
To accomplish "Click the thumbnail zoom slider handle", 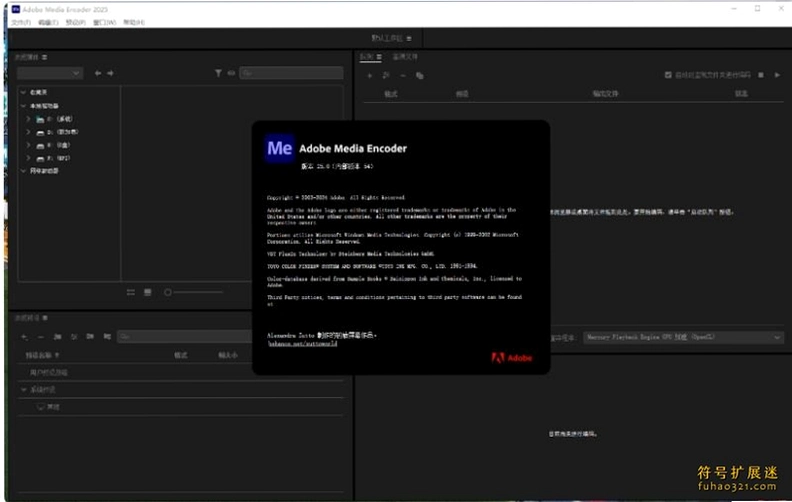I will point(168,292).
